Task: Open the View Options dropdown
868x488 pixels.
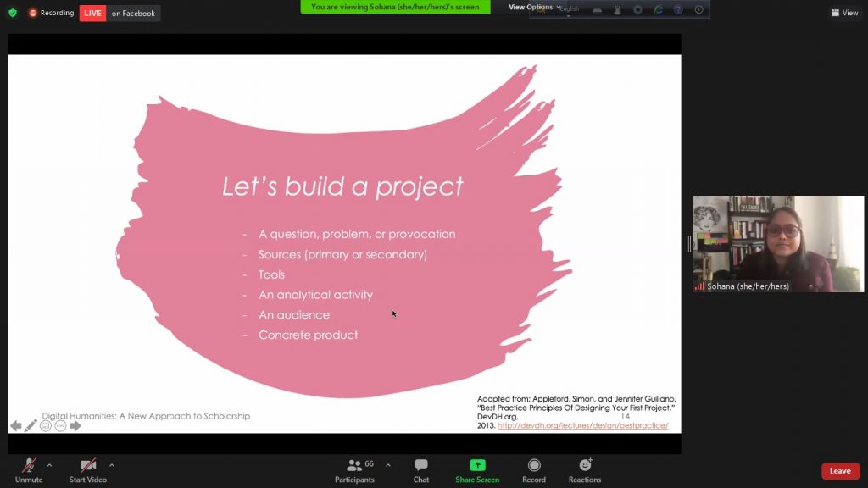Action: pos(534,8)
